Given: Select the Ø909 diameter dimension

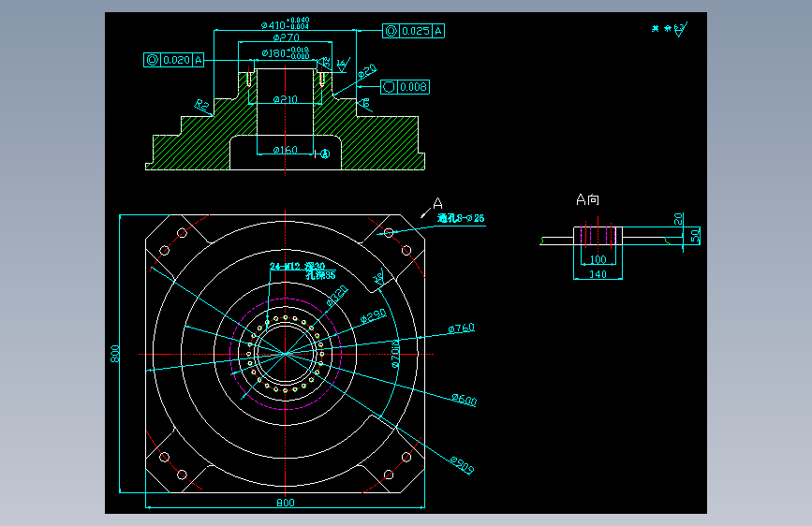Looking at the screenshot, I should [x=462, y=465].
